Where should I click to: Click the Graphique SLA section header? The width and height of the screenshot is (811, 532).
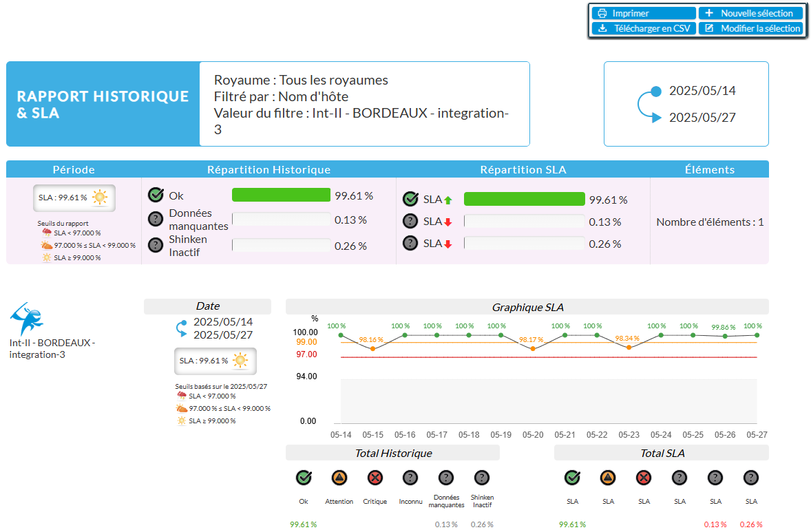(x=527, y=308)
